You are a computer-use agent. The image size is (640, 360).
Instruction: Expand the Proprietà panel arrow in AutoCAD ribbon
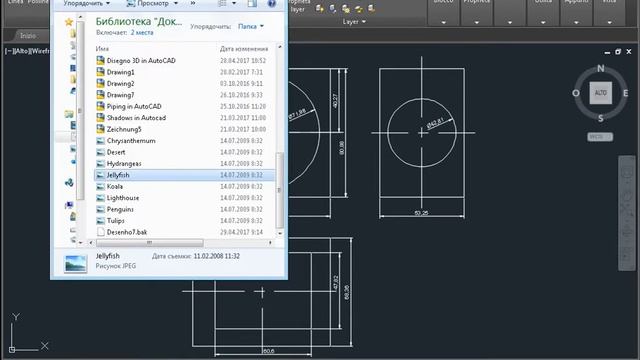point(477,22)
